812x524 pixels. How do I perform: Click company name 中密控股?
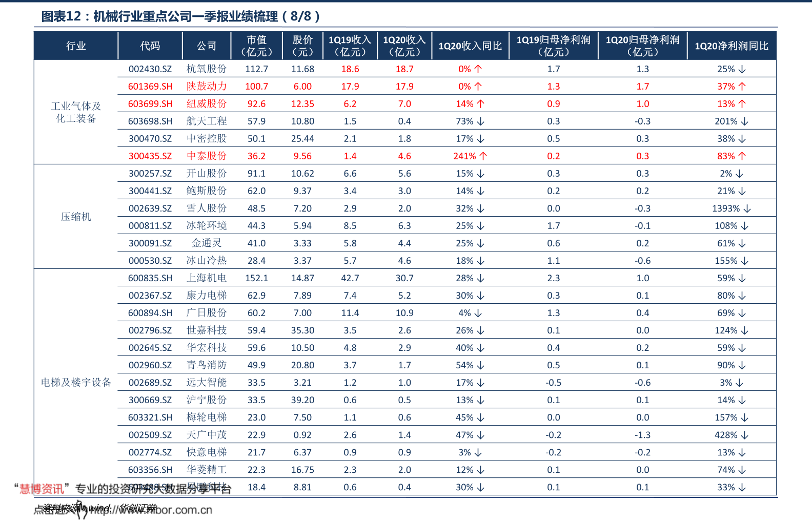(x=207, y=139)
